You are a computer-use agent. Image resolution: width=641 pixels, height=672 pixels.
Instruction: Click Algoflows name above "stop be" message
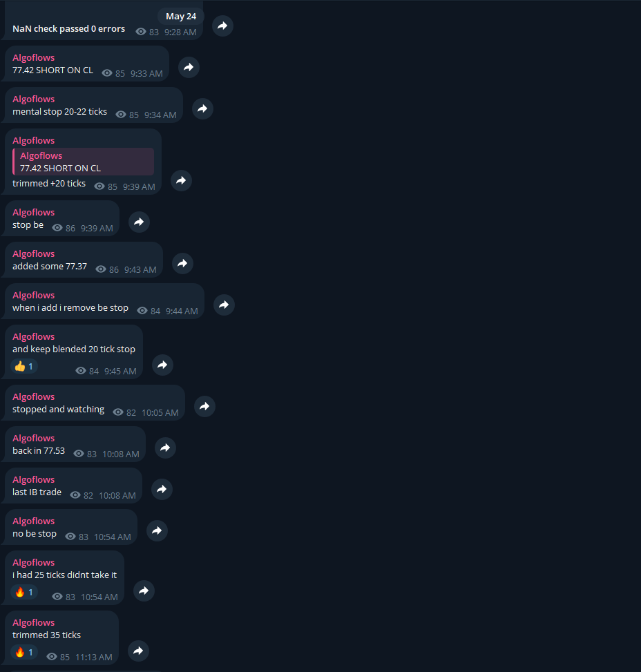33,213
